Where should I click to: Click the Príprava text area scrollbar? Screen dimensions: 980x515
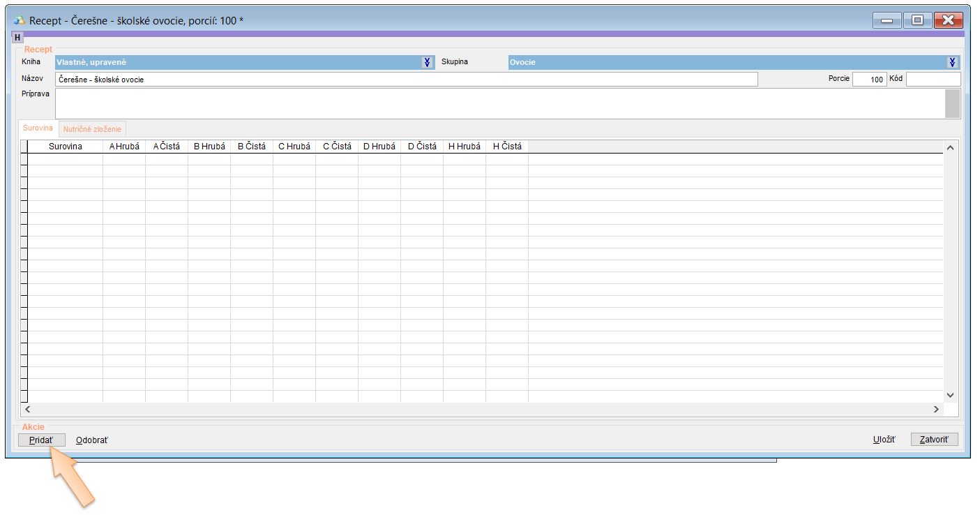952,103
